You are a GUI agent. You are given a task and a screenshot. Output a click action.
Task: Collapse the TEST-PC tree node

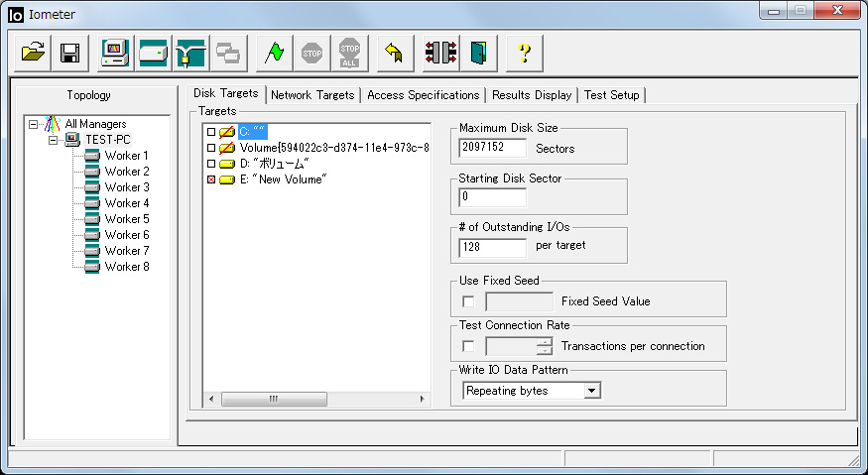pos(55,140)
